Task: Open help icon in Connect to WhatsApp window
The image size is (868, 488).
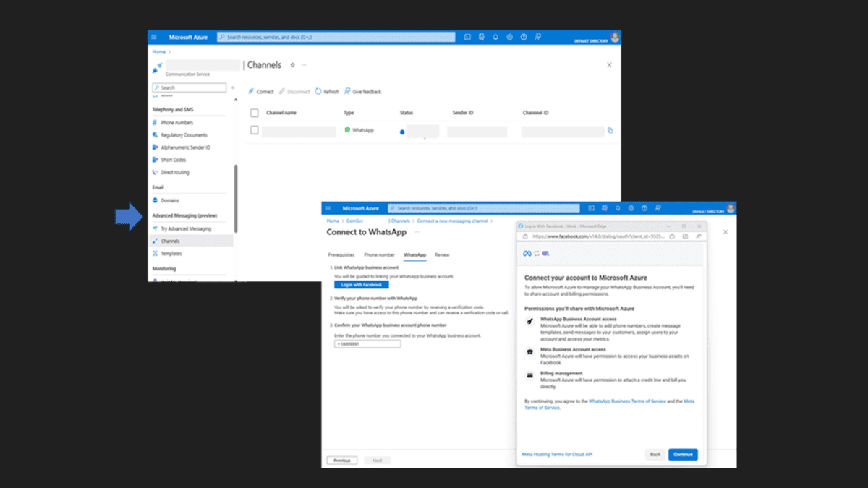Action: click(x=644, y=207)
